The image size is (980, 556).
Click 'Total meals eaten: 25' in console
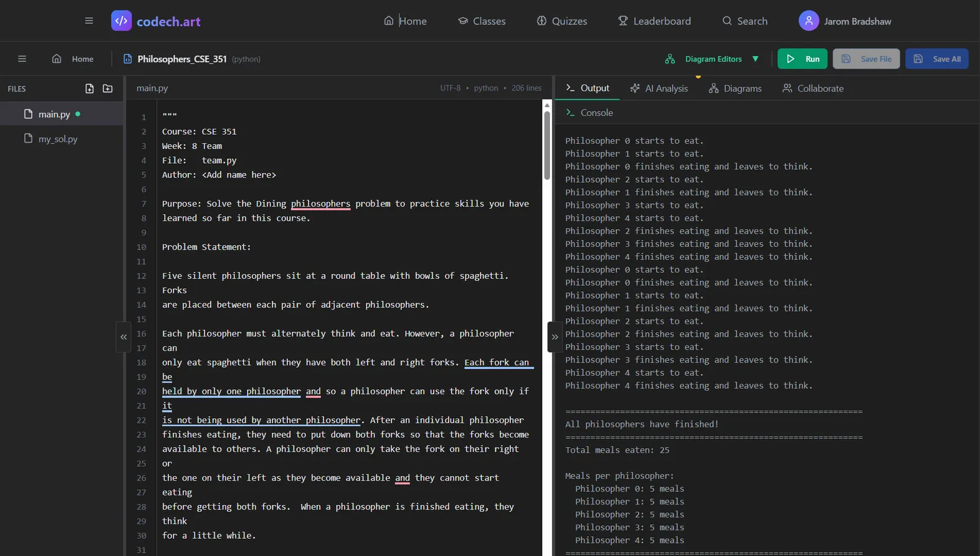pyautogui.click(x=617, y=450)
